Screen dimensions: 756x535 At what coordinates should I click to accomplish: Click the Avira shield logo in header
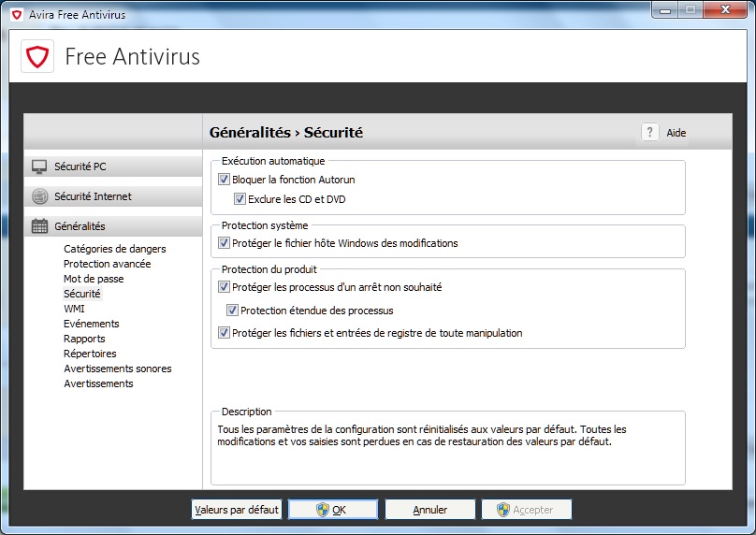(37, 56)
